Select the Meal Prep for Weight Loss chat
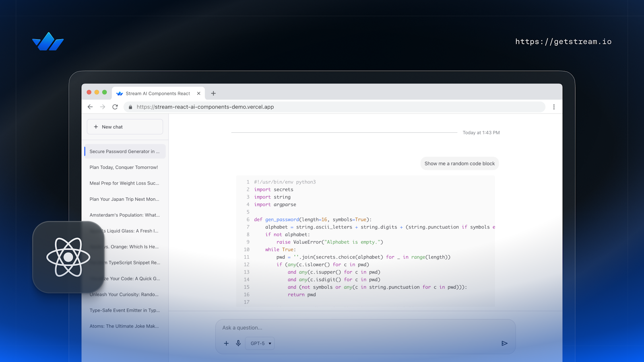This screenshot has width=644, height=362. (x=124, y=183)
